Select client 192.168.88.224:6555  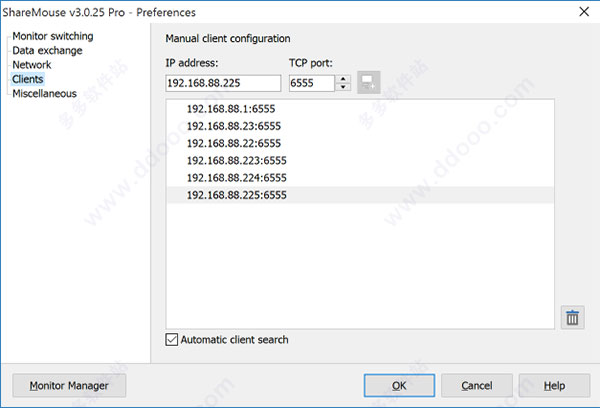(x=360, y=178)
